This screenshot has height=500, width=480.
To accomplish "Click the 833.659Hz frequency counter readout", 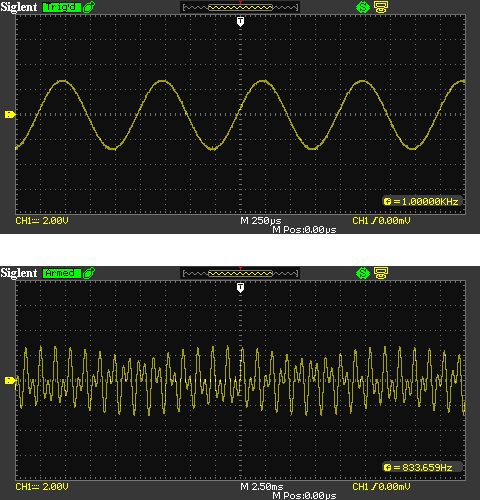I will (x=422, y=467).
